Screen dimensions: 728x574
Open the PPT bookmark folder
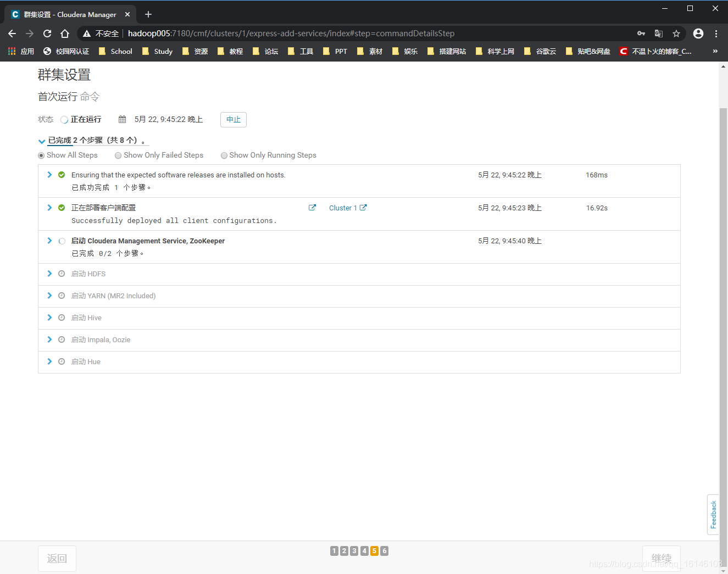click(x=335, y=51)
